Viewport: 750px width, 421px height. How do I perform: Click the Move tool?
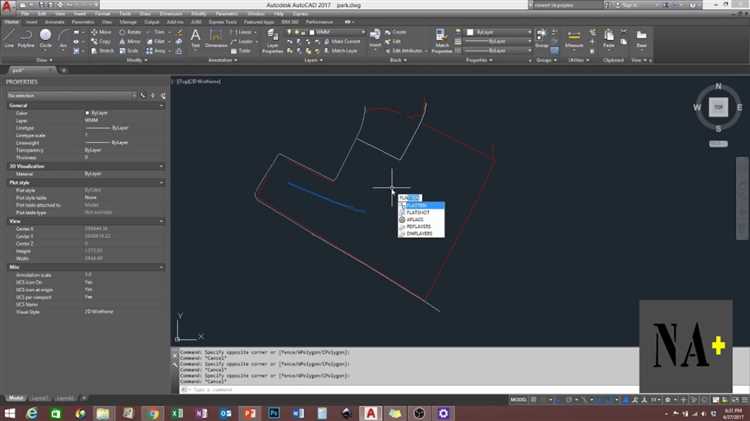coord(100,32)
